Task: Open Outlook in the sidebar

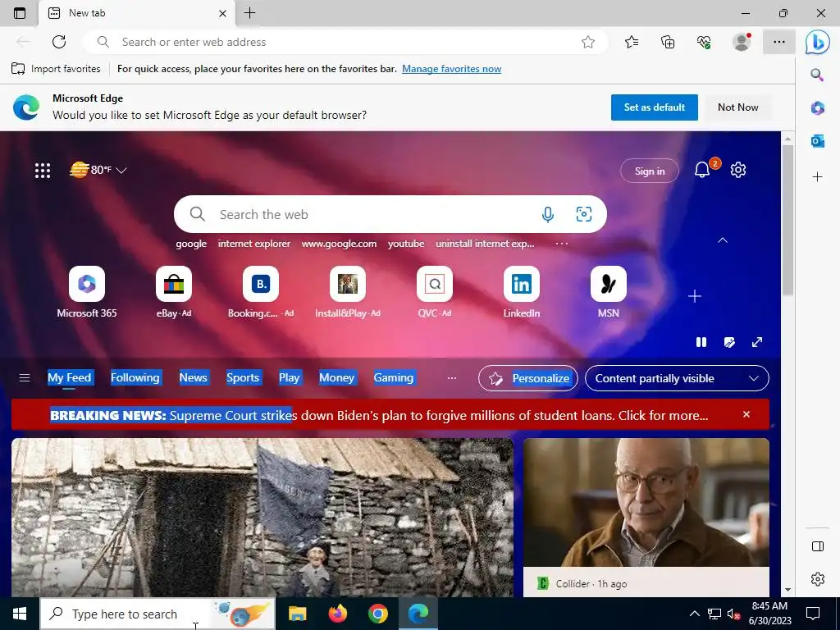Action: 818,141
